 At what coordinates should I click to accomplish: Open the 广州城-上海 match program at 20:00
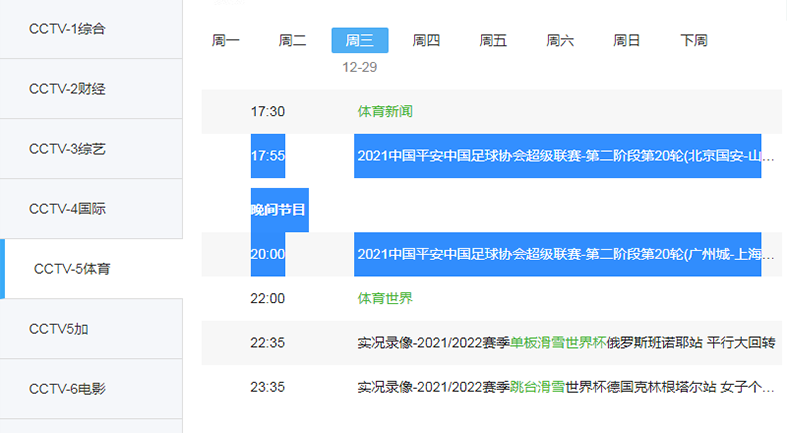[x=558, y=254]
